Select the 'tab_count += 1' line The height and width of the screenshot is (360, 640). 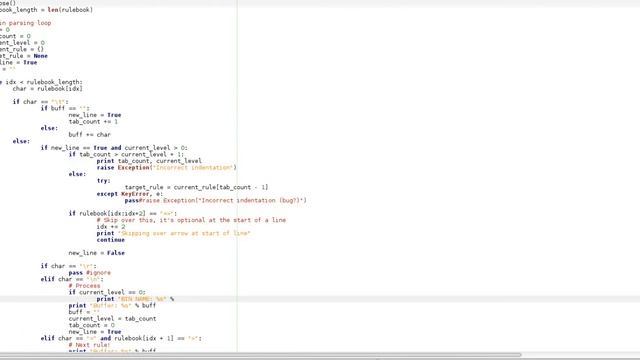coord(93,122)
